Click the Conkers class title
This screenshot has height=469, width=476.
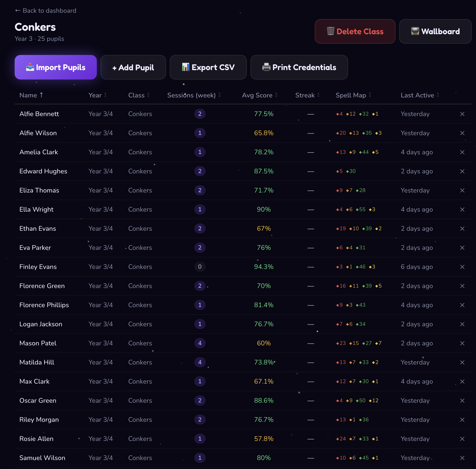(x=35, y=27)
